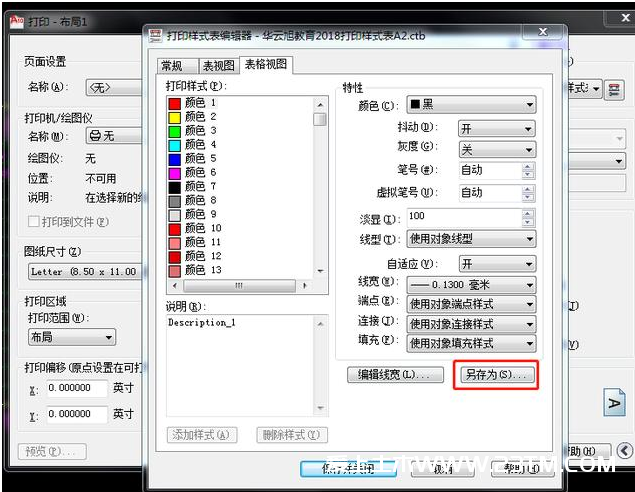Click the Screening value field showing 100
The image size is (635, 492).
coord(465,217)
